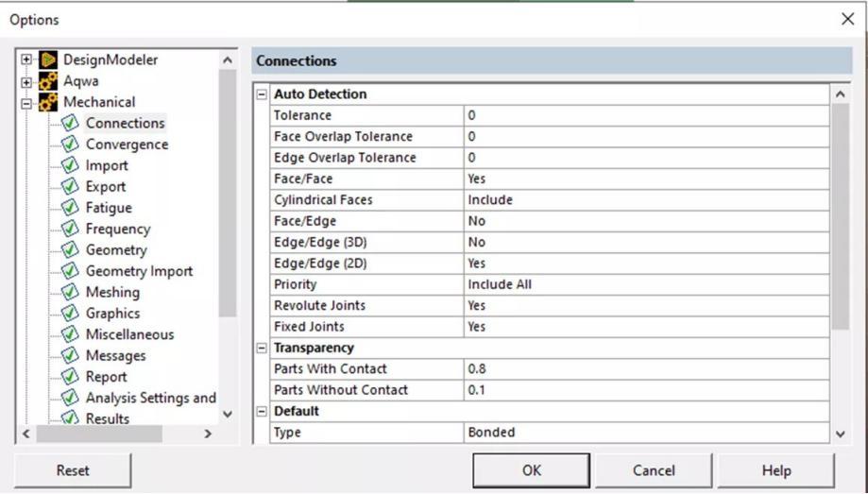Click the Convergence checkmark icon
Screen dimensions: 868x494
pos(70,144)
